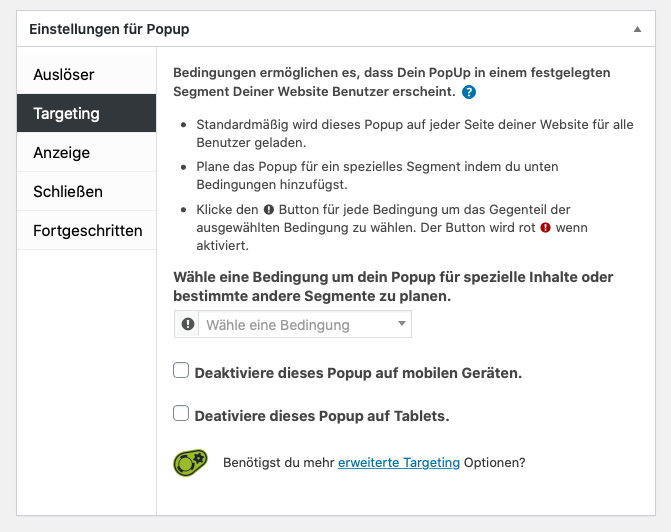Click the dark exclamation icon after 'Klicke den'
The height and width of the screenshot is (532, 671).
(269, 210)
